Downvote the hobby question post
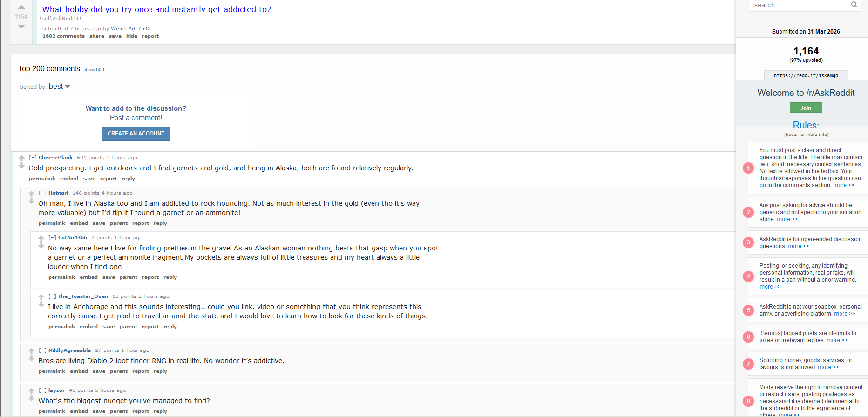The height and width of the screenshot is (417, 868). (x=21, y=27)
